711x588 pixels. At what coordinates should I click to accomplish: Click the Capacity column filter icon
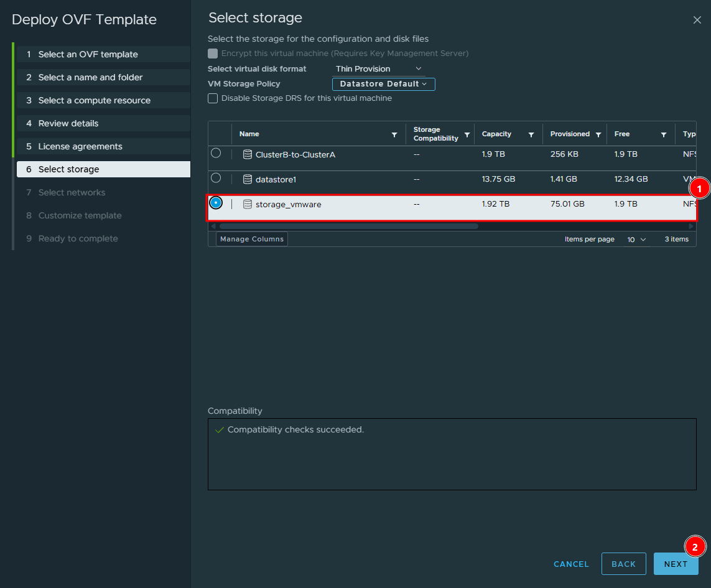coord(531,135)
